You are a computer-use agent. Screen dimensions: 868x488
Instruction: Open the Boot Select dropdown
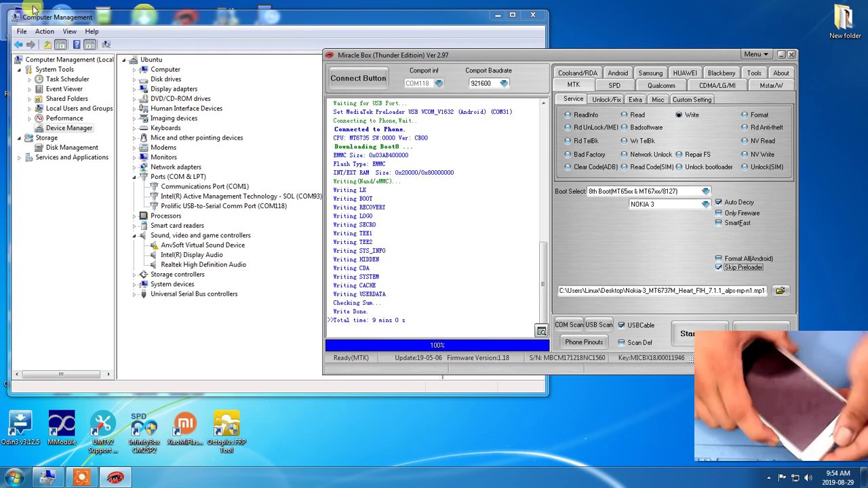click(706, 192)
